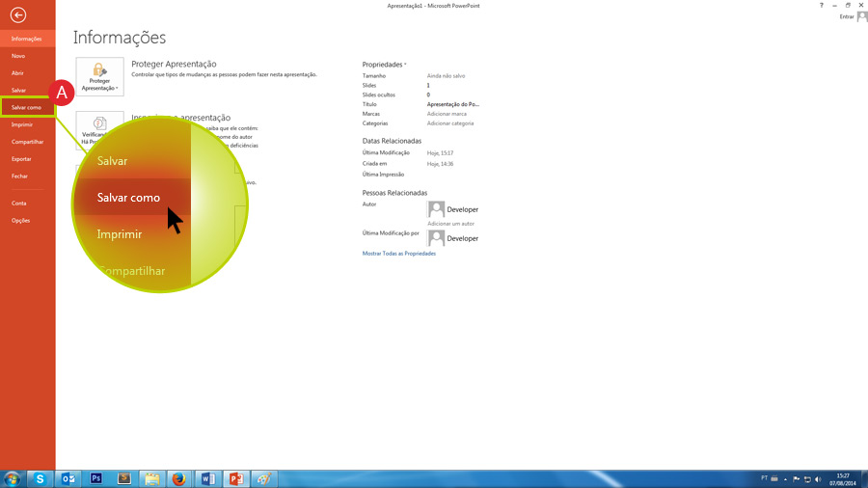This screenshot has width=868, height=488.
Task: Open the Windows Start menu
Action: pyautogui.click(x=13, y=478)
